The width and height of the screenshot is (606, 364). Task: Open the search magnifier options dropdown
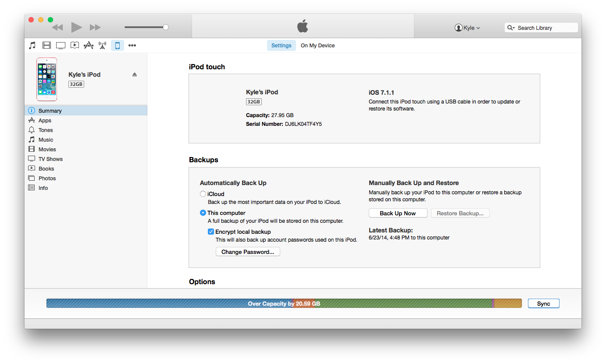click(511, 28)
